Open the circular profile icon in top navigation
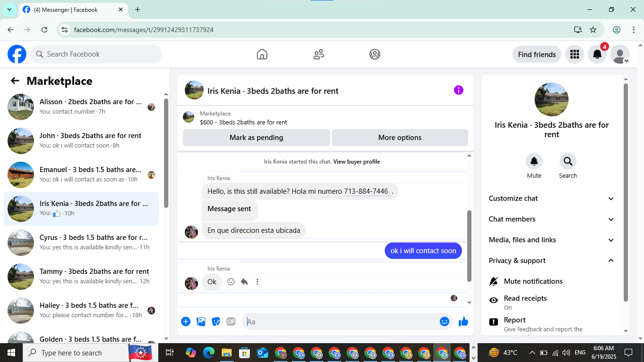Image resolution: width=644 pixels, height=362 pixels. tap(375, 54)
